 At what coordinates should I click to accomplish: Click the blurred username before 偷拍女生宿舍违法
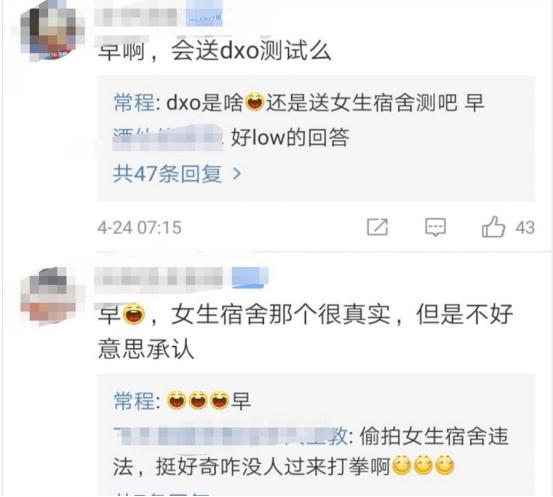(231, 437)
